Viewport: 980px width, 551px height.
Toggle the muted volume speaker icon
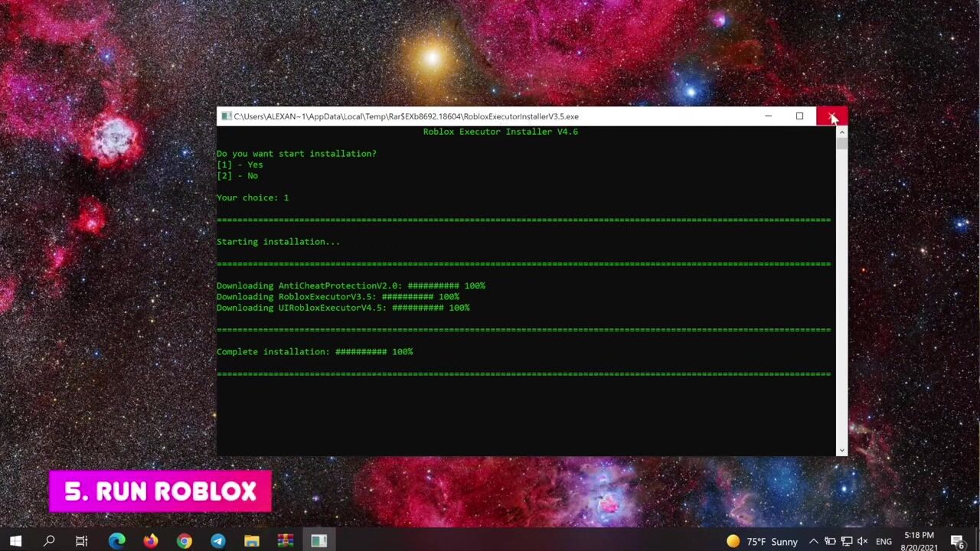pos(862,542)
